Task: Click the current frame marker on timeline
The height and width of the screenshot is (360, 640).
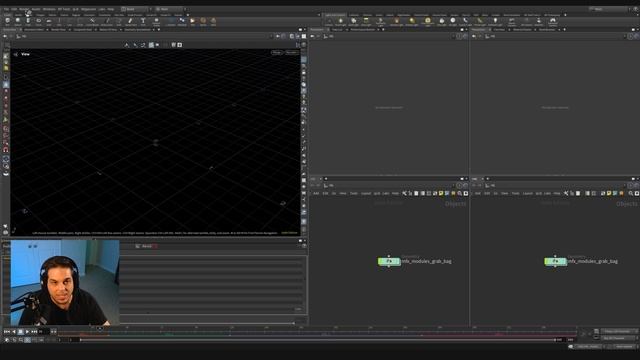Action: pyautogui.click(x=100, y=329)
